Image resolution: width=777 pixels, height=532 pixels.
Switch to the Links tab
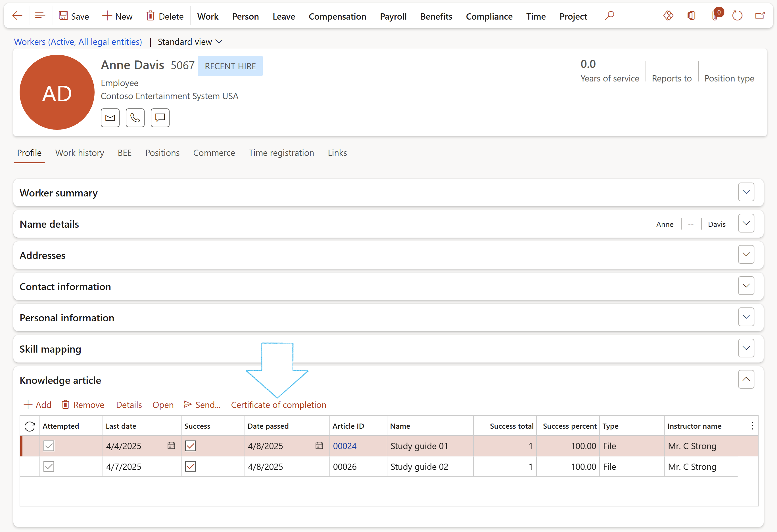click(x=337, y=153)
